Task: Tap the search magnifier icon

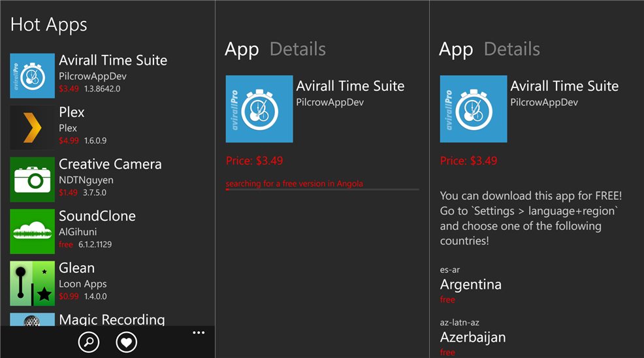Action: pos(89,342)
